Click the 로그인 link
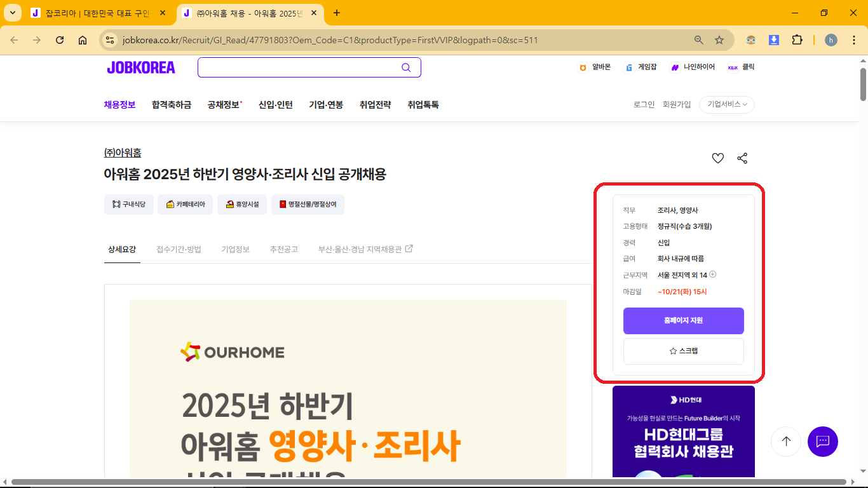Screen dimensions: 868x488 pos(644,105)
